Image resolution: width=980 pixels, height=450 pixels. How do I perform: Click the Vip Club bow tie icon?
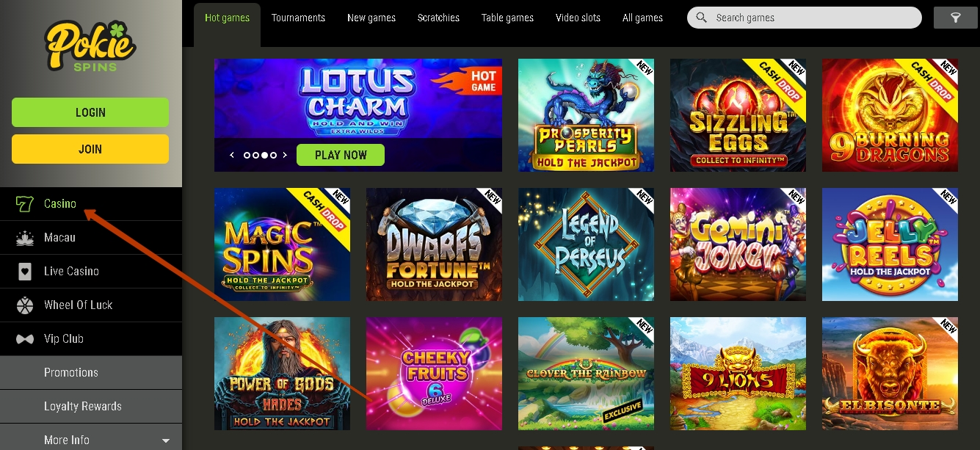click(24, 339)
